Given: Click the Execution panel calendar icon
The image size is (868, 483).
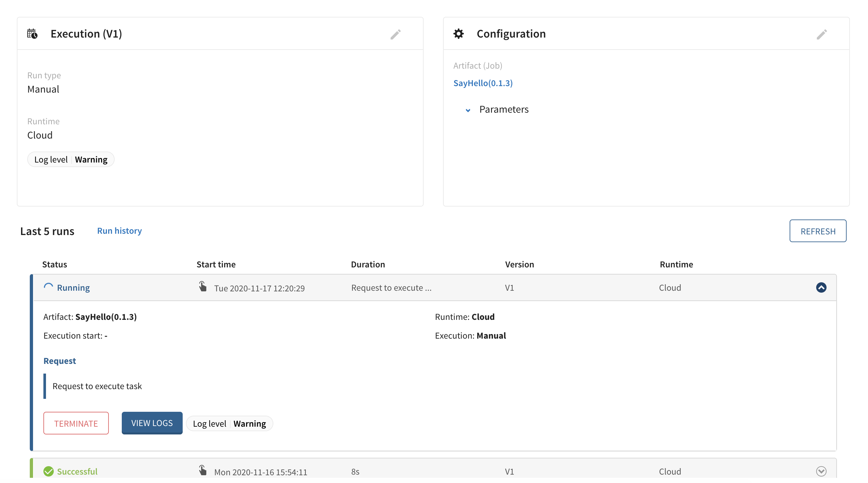Looking at the screenshot, I should [x=32, y=34].
